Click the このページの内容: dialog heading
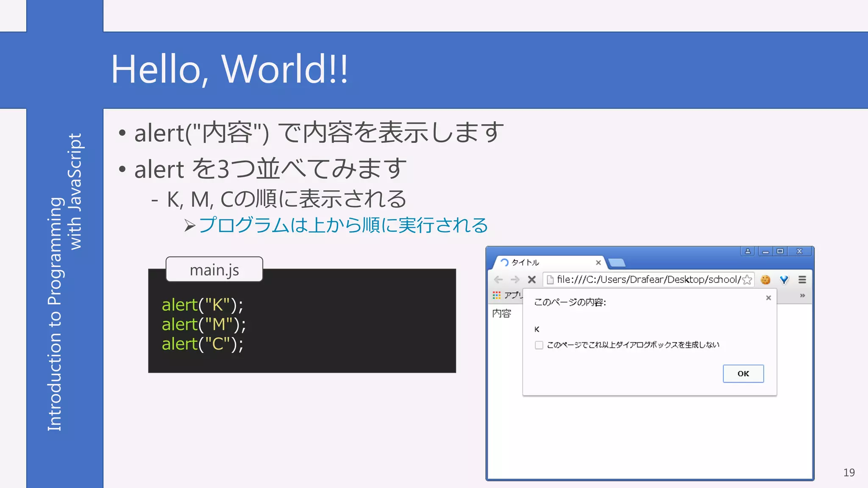The height and width of the screenshot is (488, 868). [x=570, y=302]
